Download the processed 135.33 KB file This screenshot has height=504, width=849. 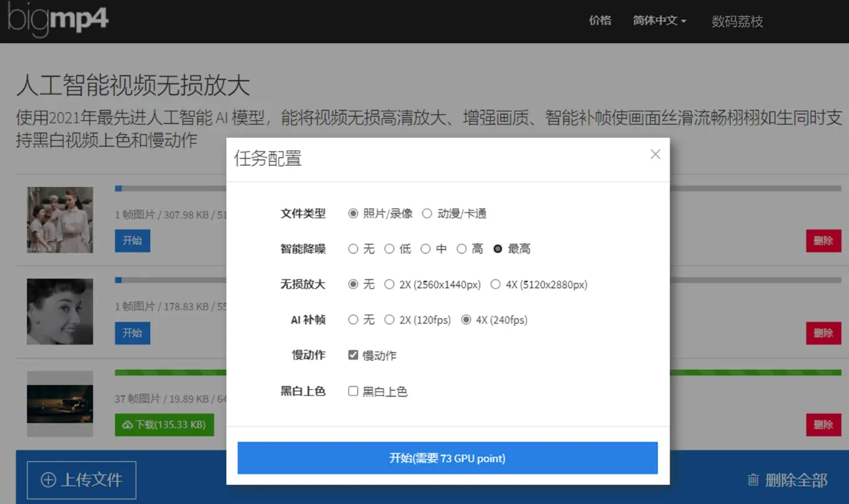pyautogui.click(x=164, y=425)
